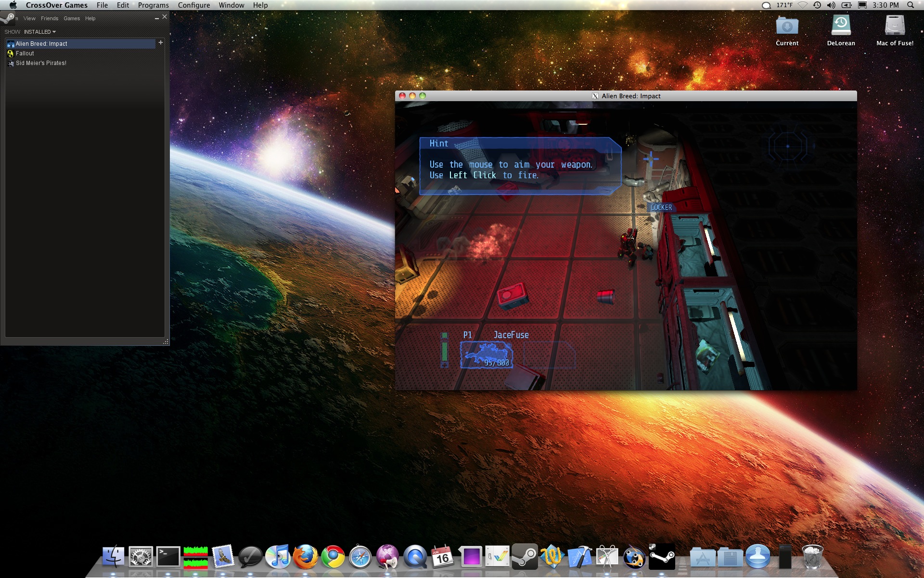Open the Steam window's Help menu

pyautogui.click(x=90, y=18)
